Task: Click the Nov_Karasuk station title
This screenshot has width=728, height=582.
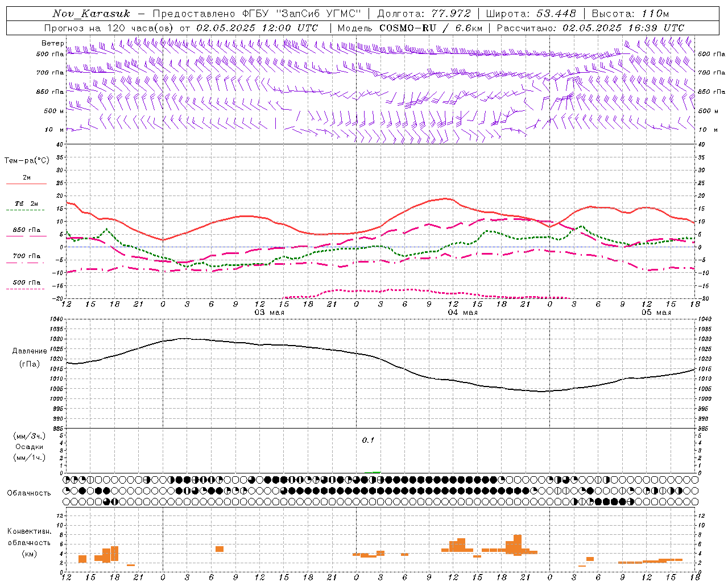Action: tap(91, 14)
